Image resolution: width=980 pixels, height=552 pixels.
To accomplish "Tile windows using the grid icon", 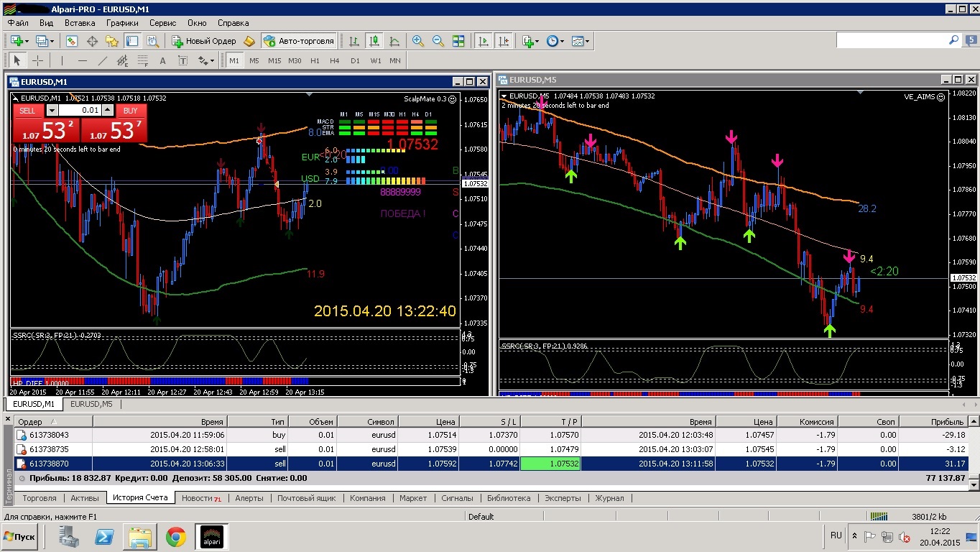I will coord(458,41).
